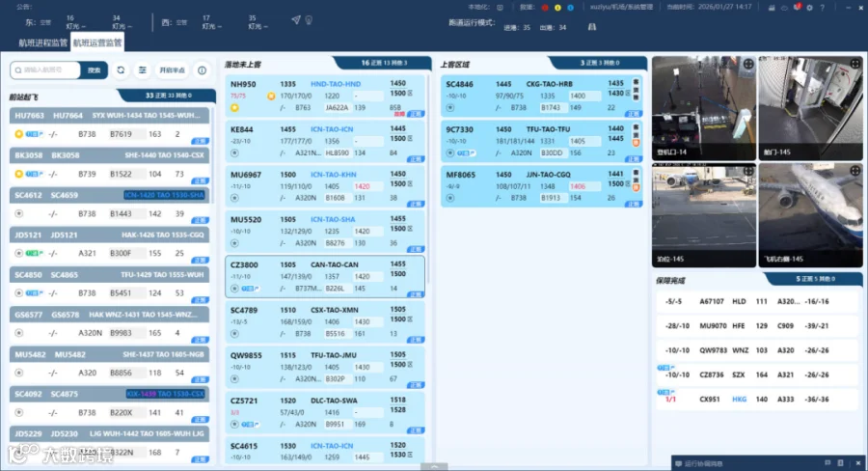Image resolution: width=868 pixels, height=471 pixels.
Task: Expand the 飞机右侧-145 camera to fullscreen
Action: tap(855, 171)
